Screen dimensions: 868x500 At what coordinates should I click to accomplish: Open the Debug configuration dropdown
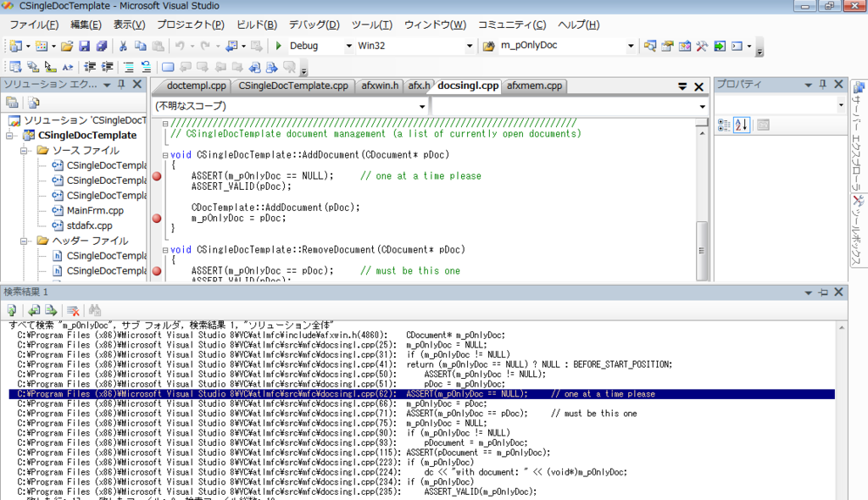coord(348,46)
